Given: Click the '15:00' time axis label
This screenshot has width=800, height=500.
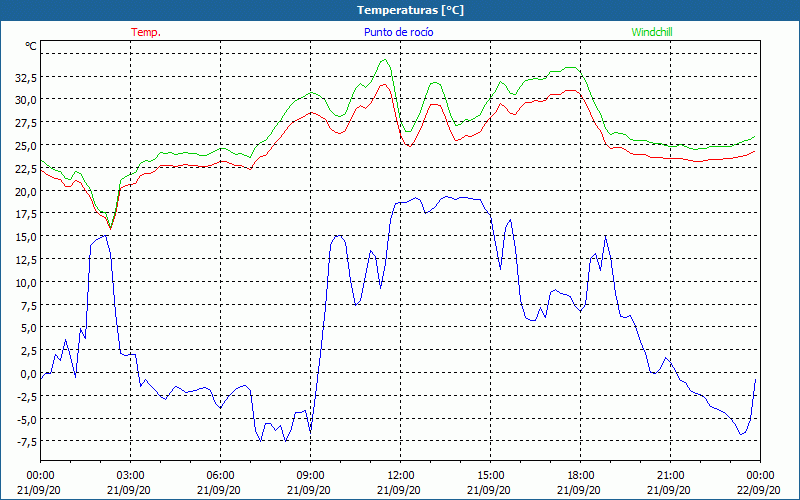Looking at the screenshot, I should [490, 476].
